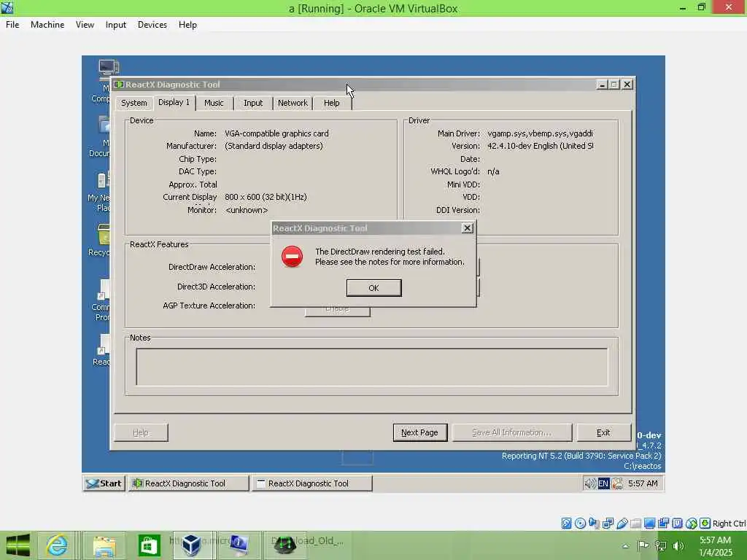Screen dimensions: 747x560
Task: Click ReactX Diagnostic Tool title bar icon
Action: [x=119, y=85]
